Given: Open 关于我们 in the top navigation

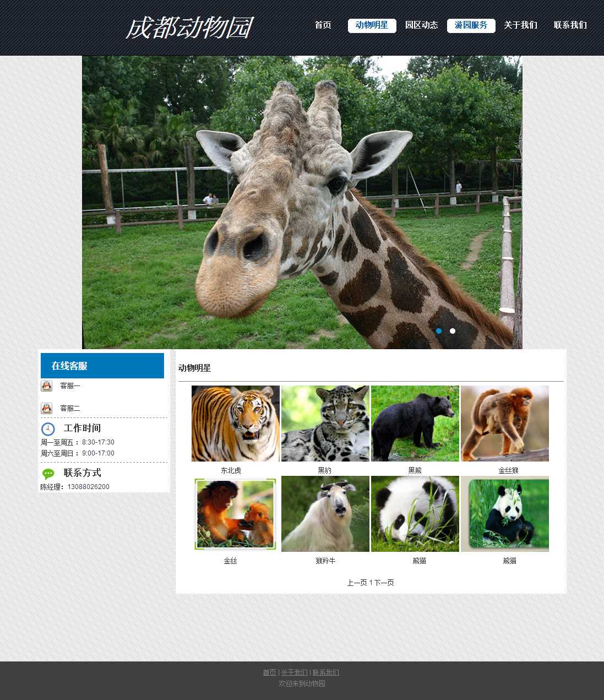Looking at the screenshot, I should pos(520,25).
